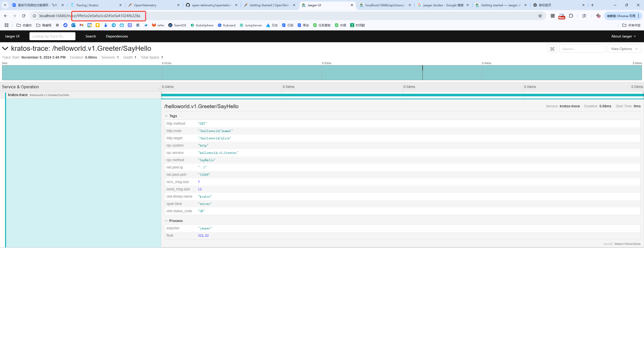The height and width of the screenshot is (350, 644).
Task: Reload the page with refresh icon
Action: [x=24, y=16]
